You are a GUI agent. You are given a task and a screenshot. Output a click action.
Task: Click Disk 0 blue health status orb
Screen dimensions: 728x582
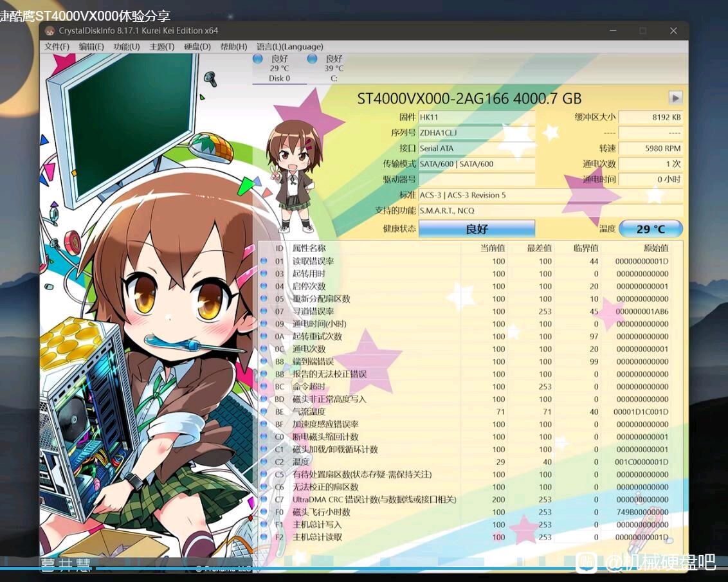click(258, 59)
